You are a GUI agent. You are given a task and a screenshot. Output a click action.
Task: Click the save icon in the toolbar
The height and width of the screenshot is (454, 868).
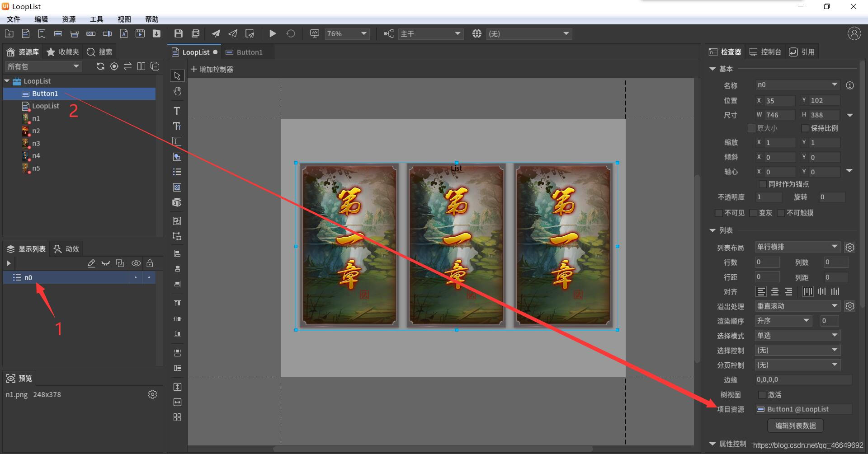pos(179,33)
